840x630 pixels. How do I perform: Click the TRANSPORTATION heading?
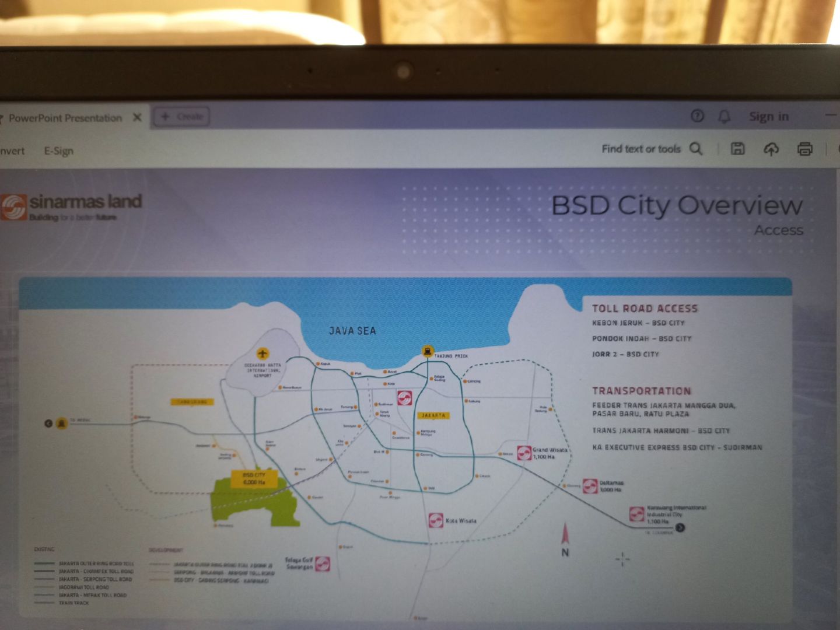[x=642, y=391]
